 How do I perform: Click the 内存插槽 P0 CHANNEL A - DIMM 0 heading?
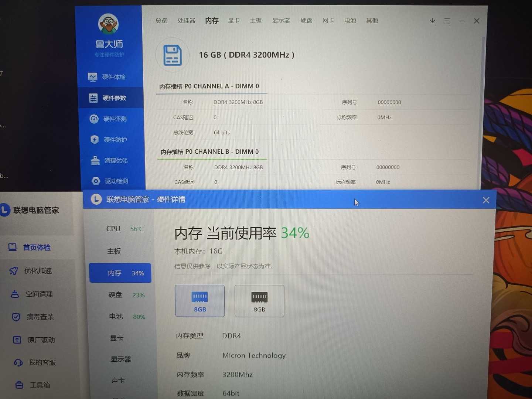pos(209,86)
